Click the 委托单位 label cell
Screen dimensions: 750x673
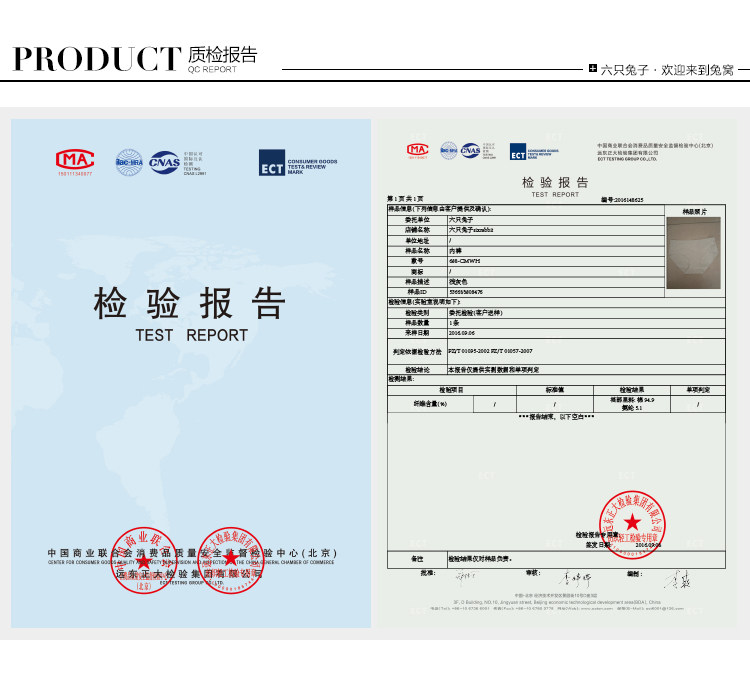point(417,220)
